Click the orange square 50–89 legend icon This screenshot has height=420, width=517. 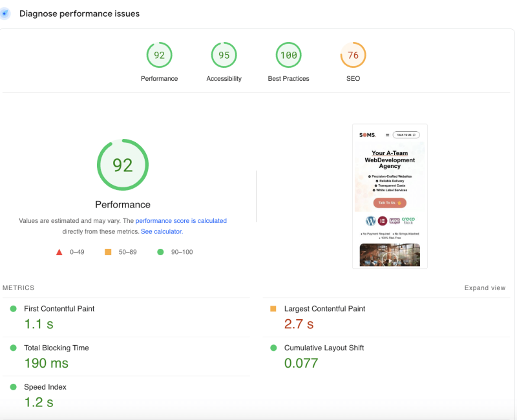pos(108,252)
